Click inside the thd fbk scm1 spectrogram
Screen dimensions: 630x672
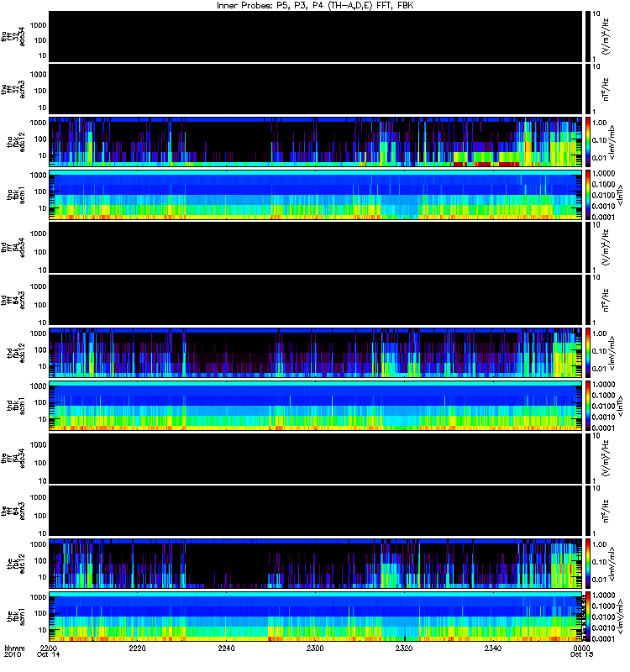316,406
